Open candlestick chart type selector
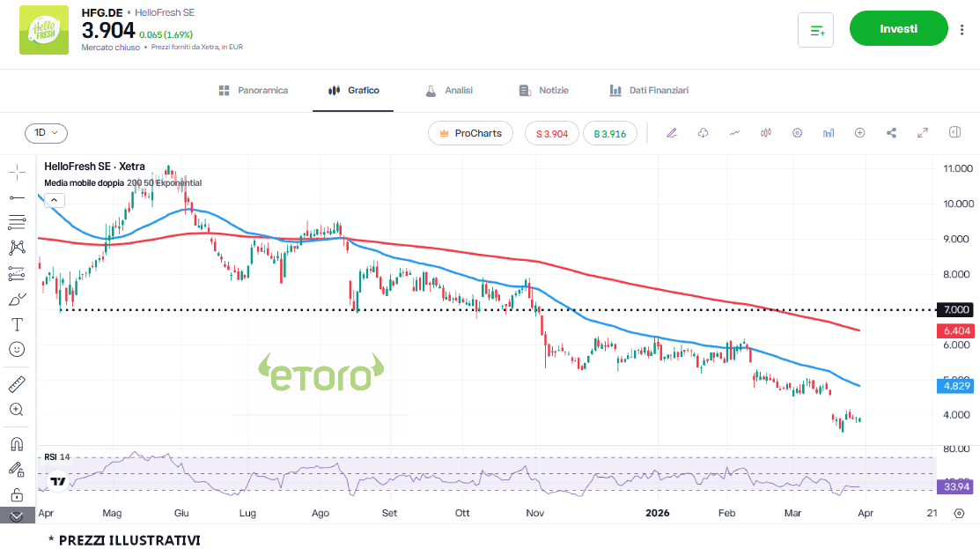Viewport: 980px width, 549px height. (x=765, y=133)
